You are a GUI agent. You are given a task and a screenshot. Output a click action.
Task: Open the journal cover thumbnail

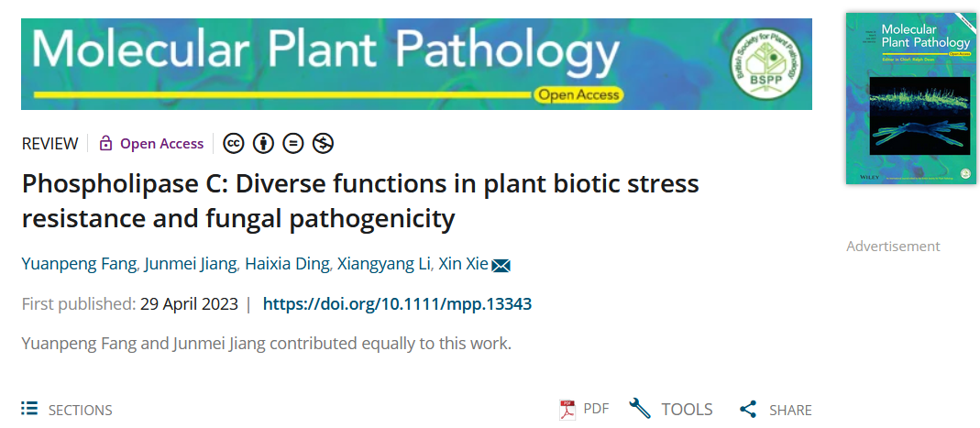click(910, 98)
